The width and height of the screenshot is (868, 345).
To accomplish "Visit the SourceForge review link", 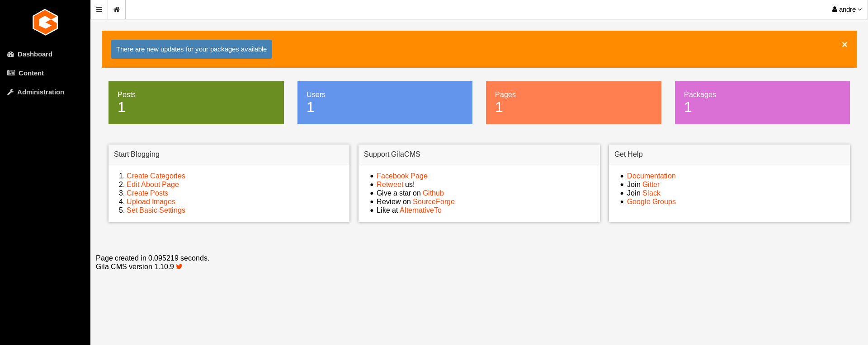I will pos(434,202).
